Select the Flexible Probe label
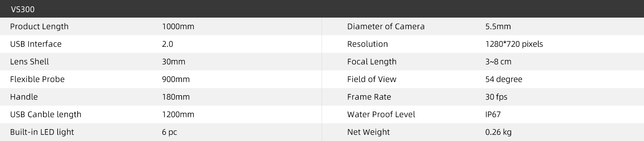Image resolution: width=644 pixels, height=141 pixels. 37,79
